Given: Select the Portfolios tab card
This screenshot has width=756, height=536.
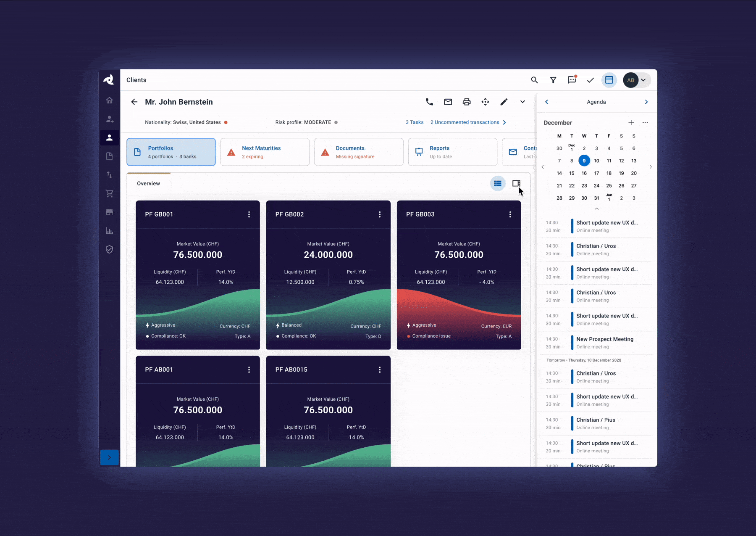Looking at the screenshot, I should coord(171,152).
